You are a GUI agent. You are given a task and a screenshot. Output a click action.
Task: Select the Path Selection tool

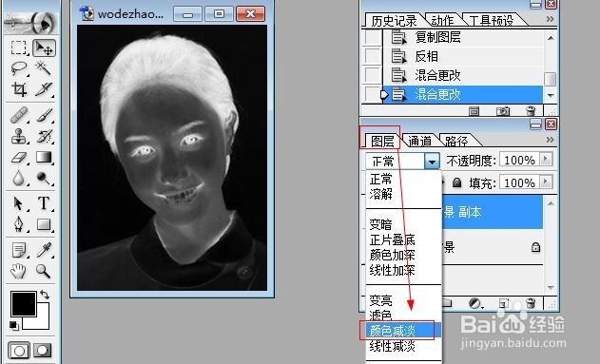19,203
